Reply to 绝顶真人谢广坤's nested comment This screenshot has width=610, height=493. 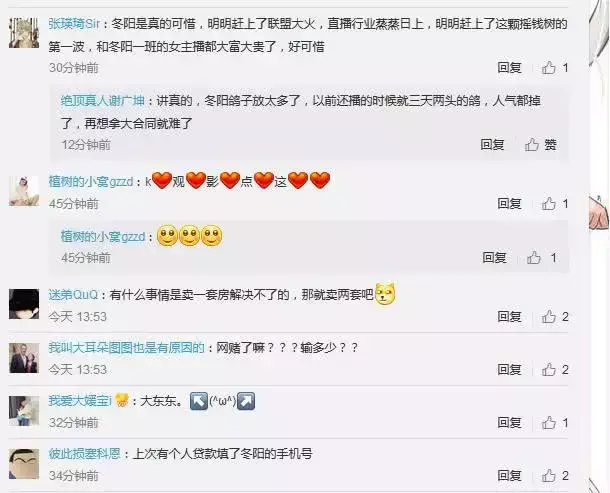492,145
